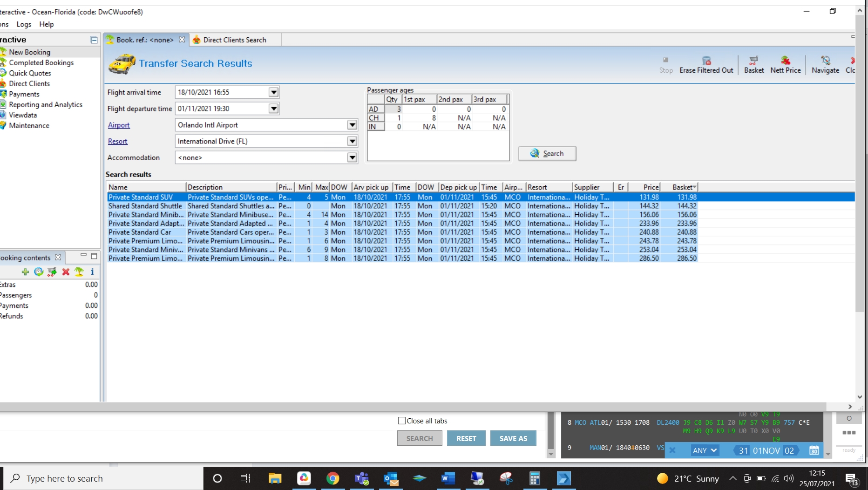The height and width of the screenshot is (490, 868).
Task: Click the Basket column header sort arrow
Action: [694, 187]
